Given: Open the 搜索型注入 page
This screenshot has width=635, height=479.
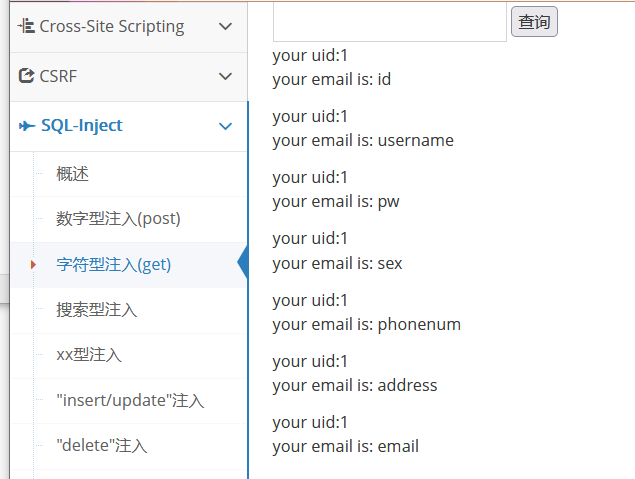Looking at the screenshot, I should (97, 310).
